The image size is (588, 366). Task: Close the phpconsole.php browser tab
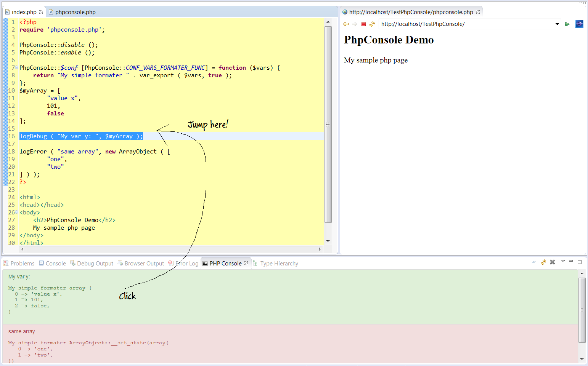click(x=478, y=12)
